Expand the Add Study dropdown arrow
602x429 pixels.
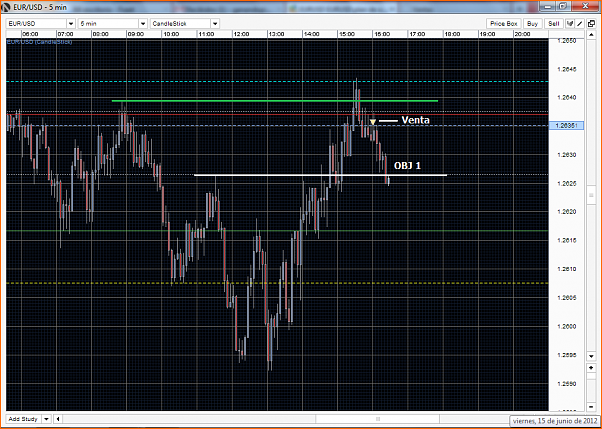[x=46, y=419]
